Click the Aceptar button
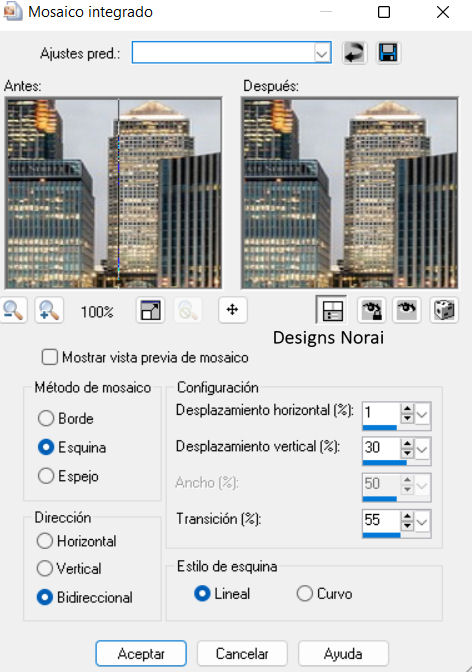This screenshot has width=472, height=672. pos(141,654)
